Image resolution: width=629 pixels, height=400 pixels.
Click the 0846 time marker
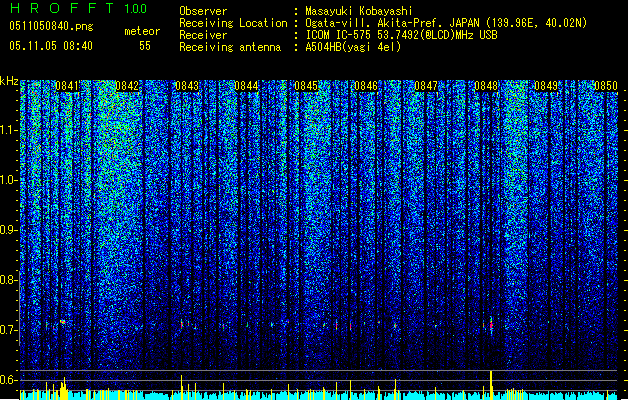[x=366, y=86]
